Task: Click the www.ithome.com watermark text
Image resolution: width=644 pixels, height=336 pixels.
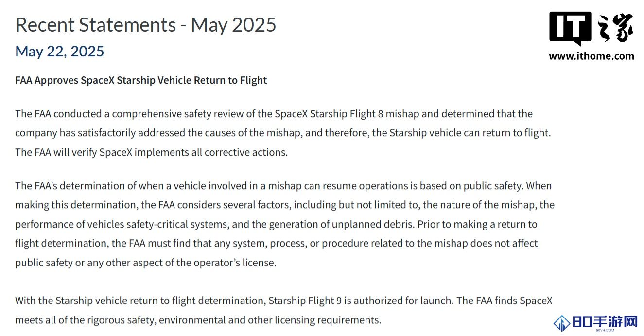Action: (x=592, y=56)
